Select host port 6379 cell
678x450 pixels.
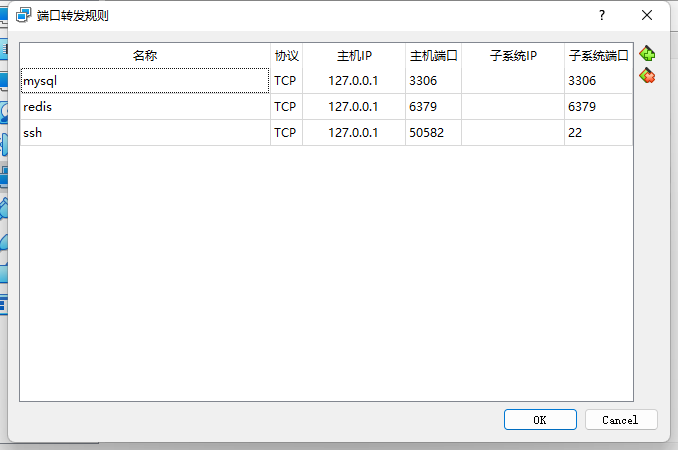(x=433, y=107)
